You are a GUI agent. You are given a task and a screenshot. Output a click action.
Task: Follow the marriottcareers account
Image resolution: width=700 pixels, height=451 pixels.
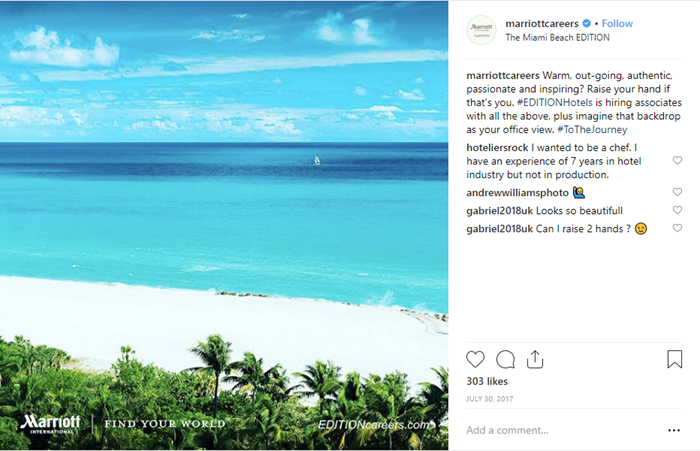tap(617, 23)
